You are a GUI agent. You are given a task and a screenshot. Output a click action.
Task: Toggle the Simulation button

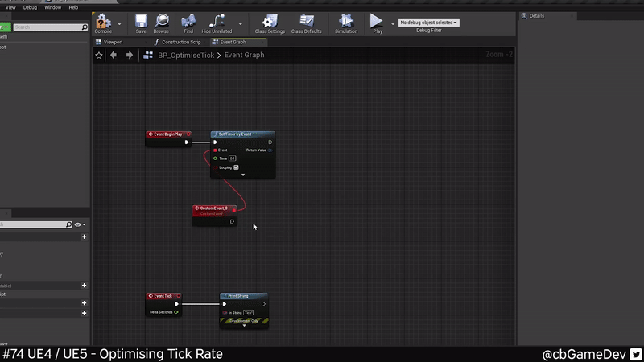(x=346, y=21)
